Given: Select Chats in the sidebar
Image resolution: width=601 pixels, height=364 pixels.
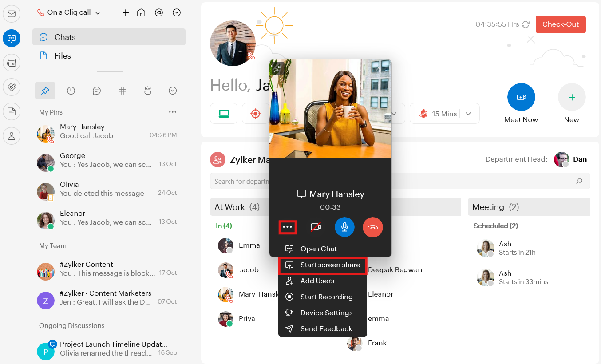Looking at the screenshot, I should click(x=109, y=37).
